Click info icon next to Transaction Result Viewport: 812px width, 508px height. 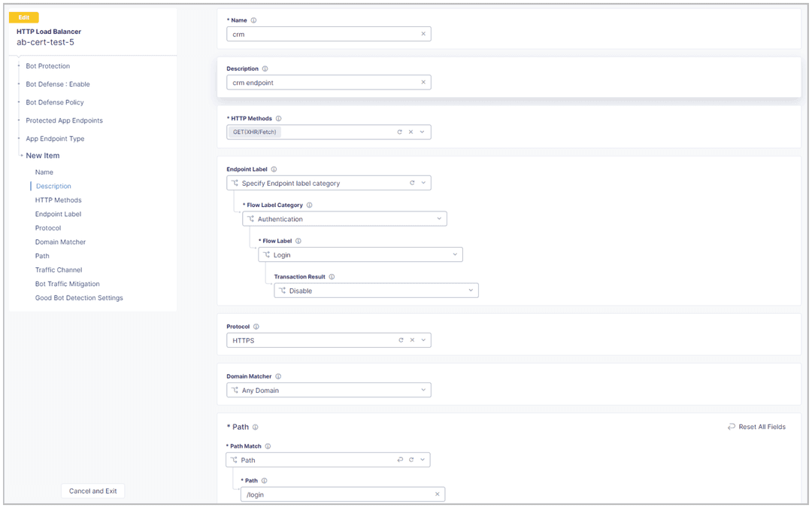pyautogui.click(x=332, y=276)
